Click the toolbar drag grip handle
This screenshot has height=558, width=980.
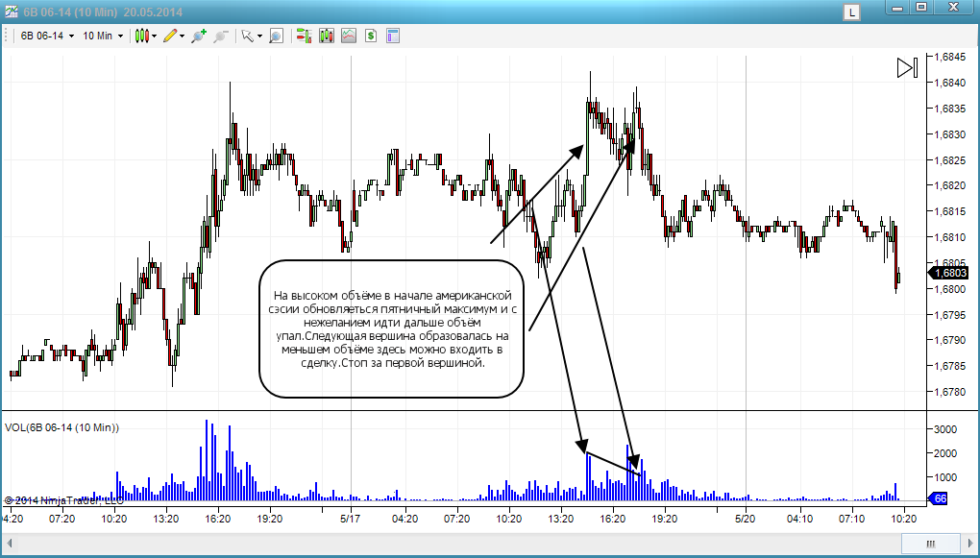8,36
